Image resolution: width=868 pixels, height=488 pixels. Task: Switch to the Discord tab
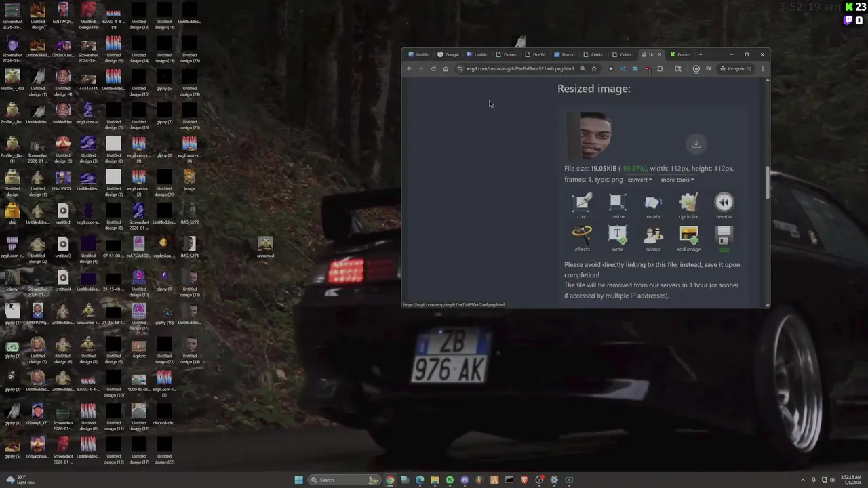point(565,54)
